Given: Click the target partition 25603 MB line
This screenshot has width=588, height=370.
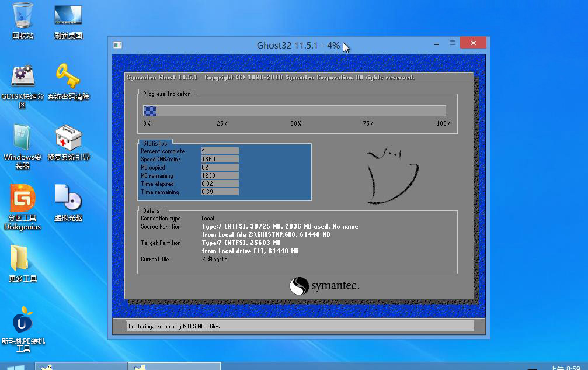Looking at the screenshot, I should click(241, 243).
